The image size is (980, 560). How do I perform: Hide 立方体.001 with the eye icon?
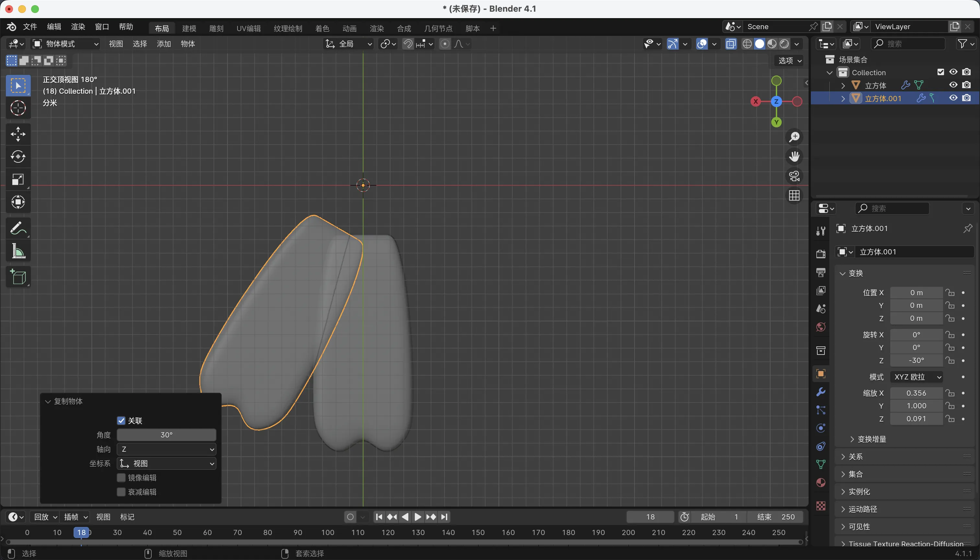coord(953,98)
